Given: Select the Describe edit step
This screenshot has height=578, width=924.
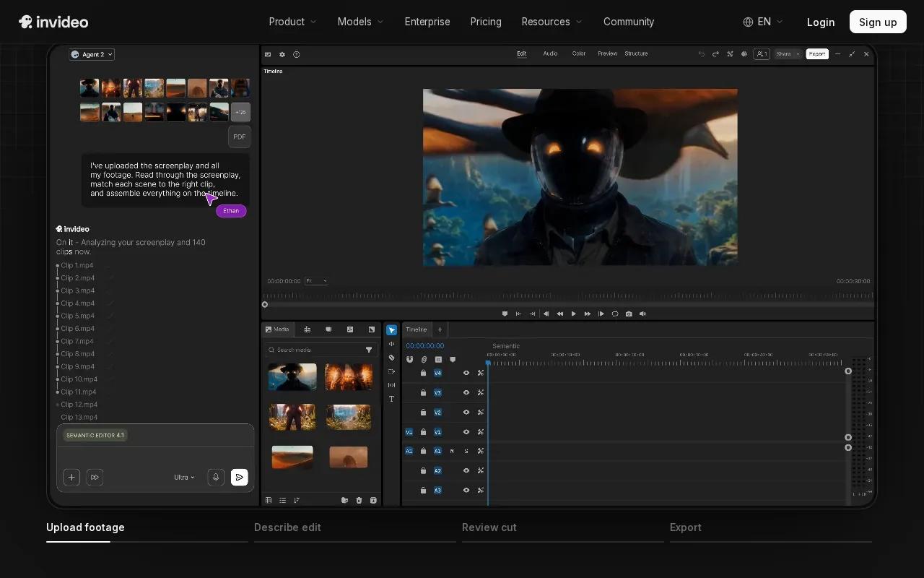Looking at the screenshot, I should tap(287, 527).
